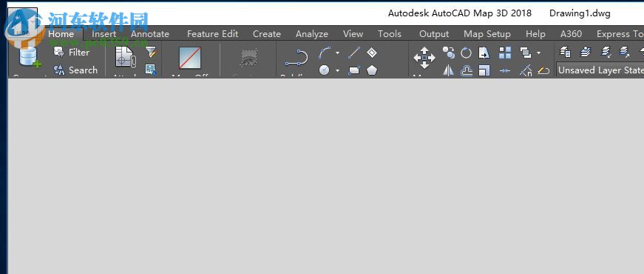Click the node-tree icon labeled n

526,71
